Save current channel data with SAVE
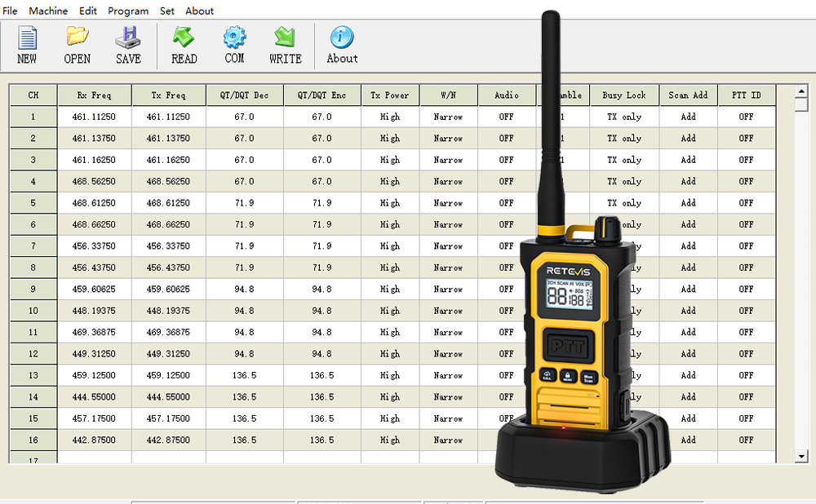Viewport: 816px width, 504px height. (127, 45)
